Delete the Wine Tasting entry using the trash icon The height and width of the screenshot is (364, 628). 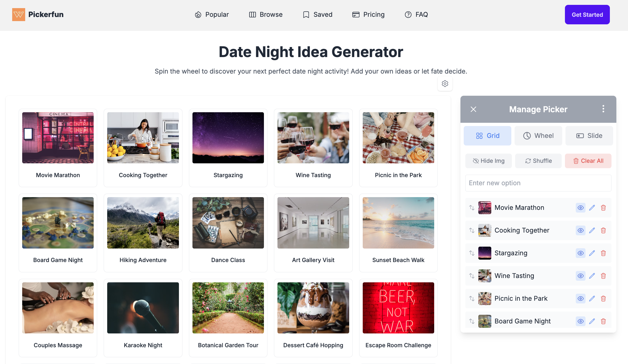pos(603,276)
